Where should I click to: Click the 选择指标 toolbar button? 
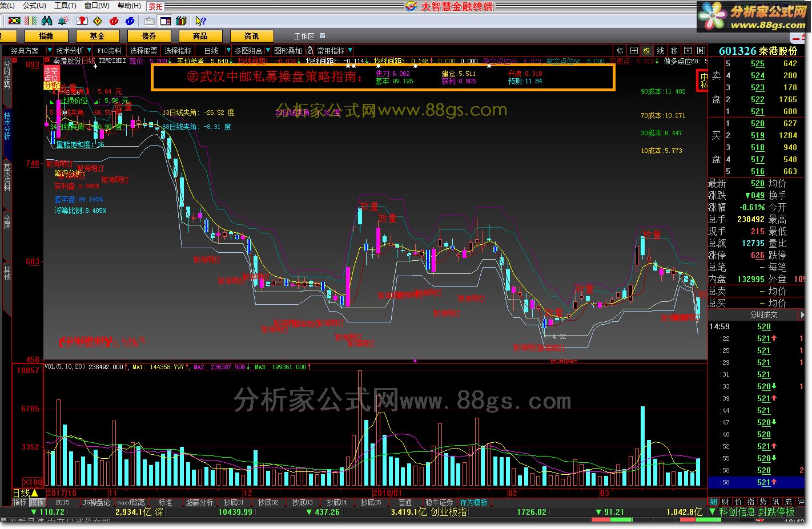pos(178,51)
